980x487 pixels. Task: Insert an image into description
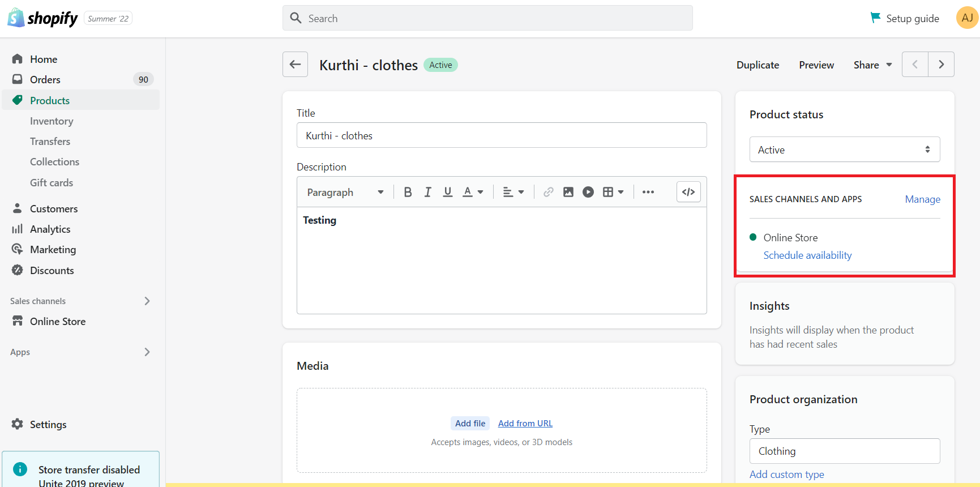coord(568,192)
